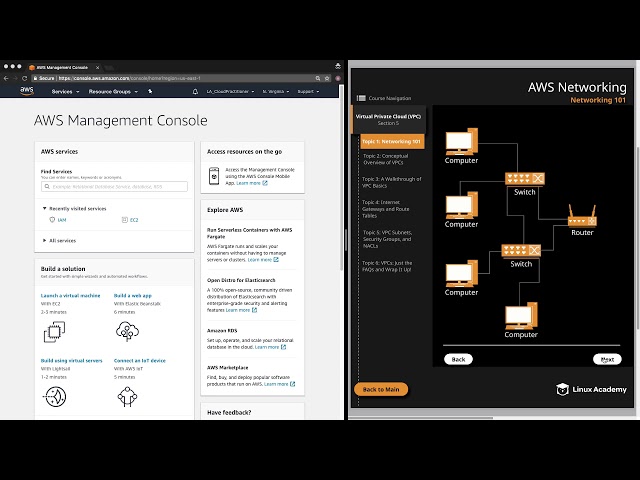Open the LA_CloudPractitioner account dropdown

point(230,91)
